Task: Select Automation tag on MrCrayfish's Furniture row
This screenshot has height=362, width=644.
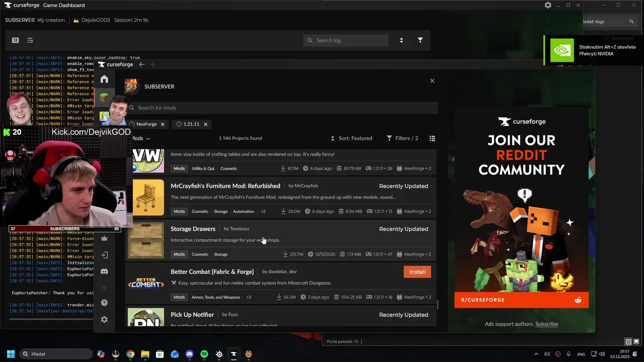Action: [244, 211]
